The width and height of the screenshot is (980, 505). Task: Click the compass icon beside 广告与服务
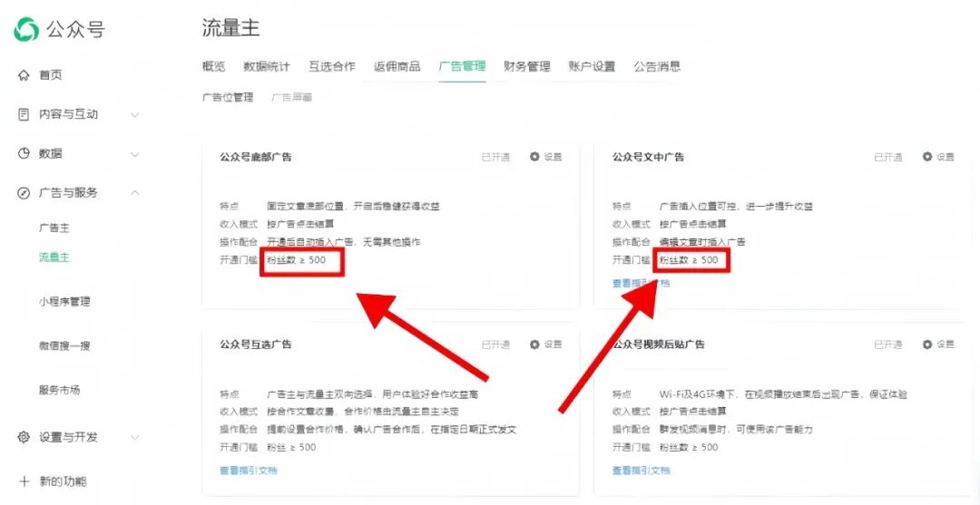[24, 193]
